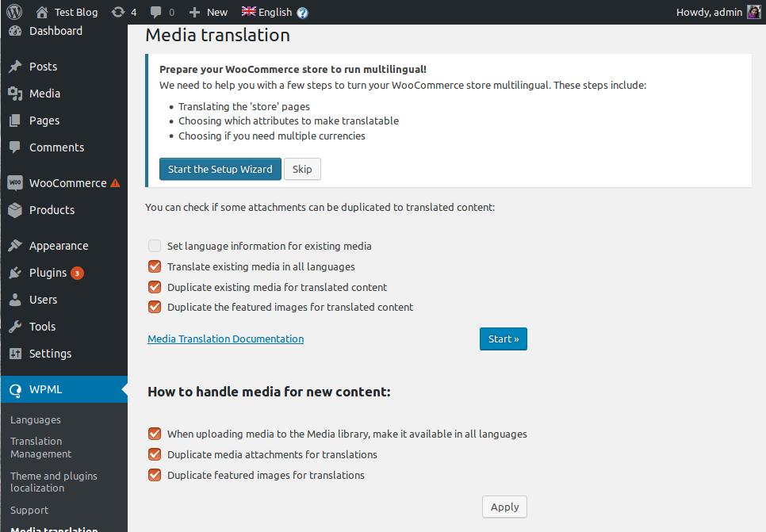This screenshot has height=532, width=766.
Task: Open the English language switcher dropdown
Action: (266, 12)
